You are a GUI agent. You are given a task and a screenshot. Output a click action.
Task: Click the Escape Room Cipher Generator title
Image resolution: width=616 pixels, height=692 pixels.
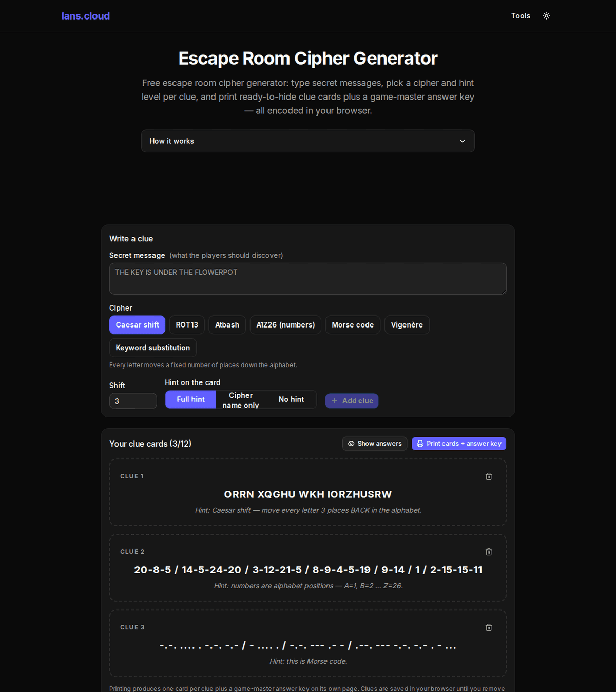(308, 59)
